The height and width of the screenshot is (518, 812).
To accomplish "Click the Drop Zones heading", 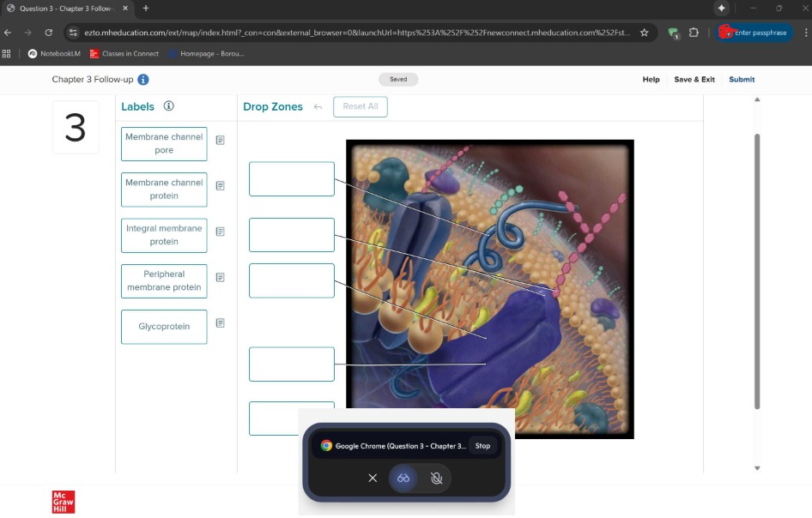I will coord(273,106).
